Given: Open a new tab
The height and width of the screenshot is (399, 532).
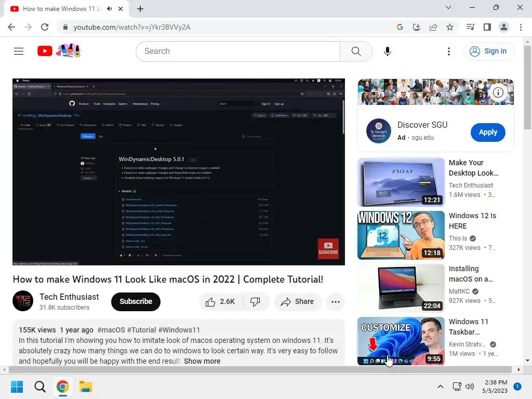Looking at the screenshot, I should [x=140, y=9].
